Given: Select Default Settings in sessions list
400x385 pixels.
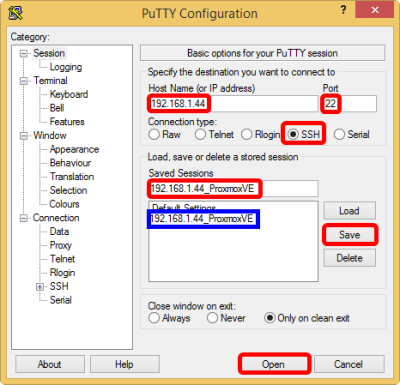Looking at the screenshot, I should (184, 207).
